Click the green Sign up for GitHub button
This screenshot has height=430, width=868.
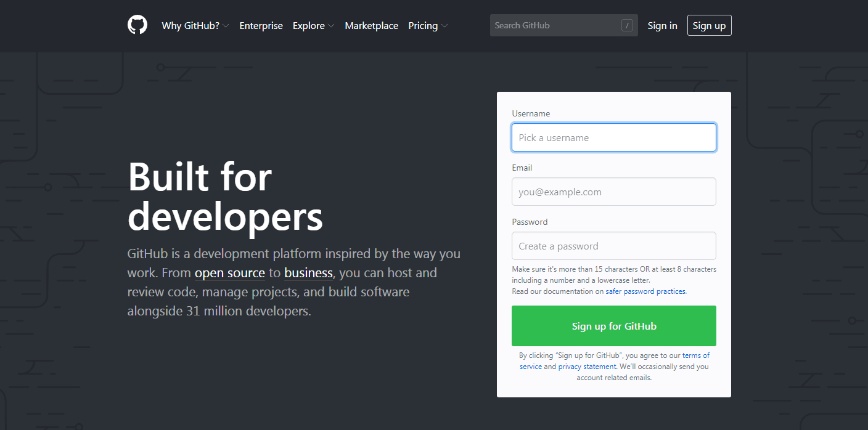[x=614, y=326]
